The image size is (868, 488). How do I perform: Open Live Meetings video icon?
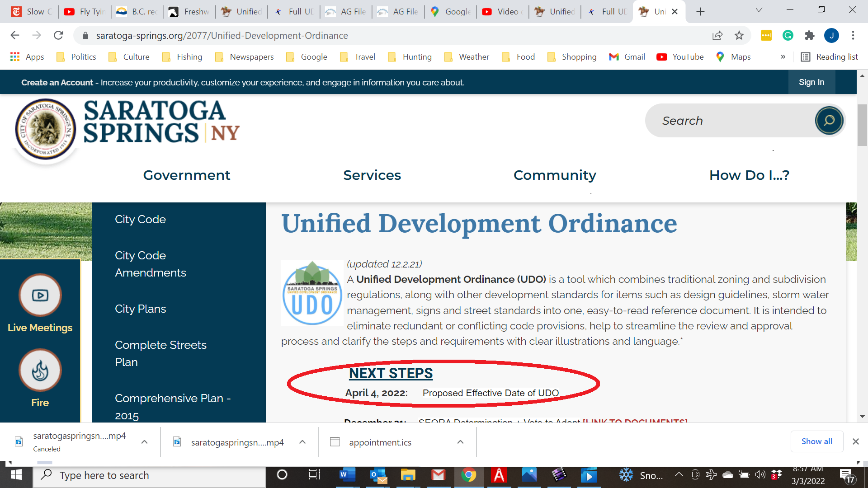(x=40, y=296)
